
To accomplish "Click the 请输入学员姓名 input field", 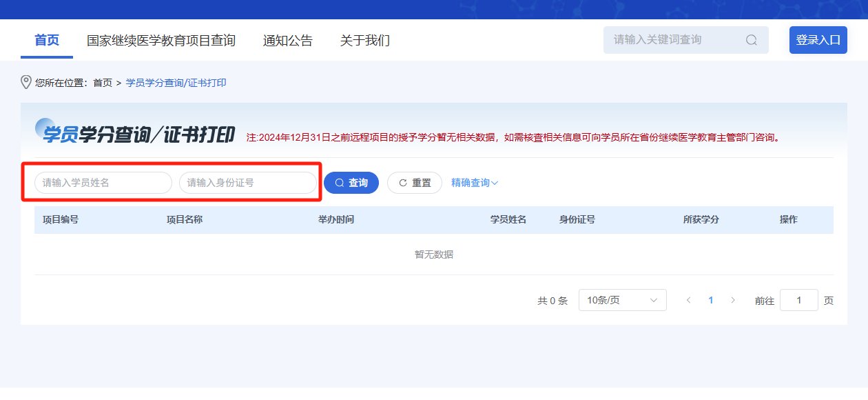I will click(x=103, y=183).
